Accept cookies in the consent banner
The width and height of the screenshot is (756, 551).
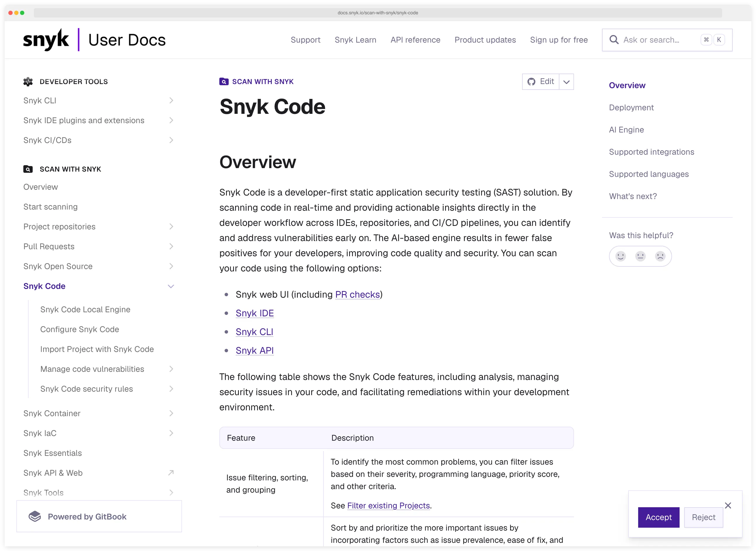click(x=658, y=517)
